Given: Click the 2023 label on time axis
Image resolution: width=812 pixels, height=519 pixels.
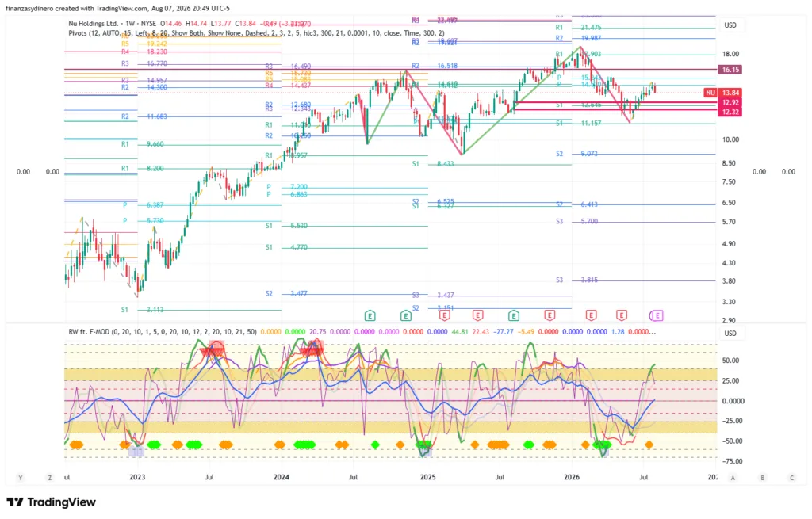Looking at the screenshot, I should [137, 477].
